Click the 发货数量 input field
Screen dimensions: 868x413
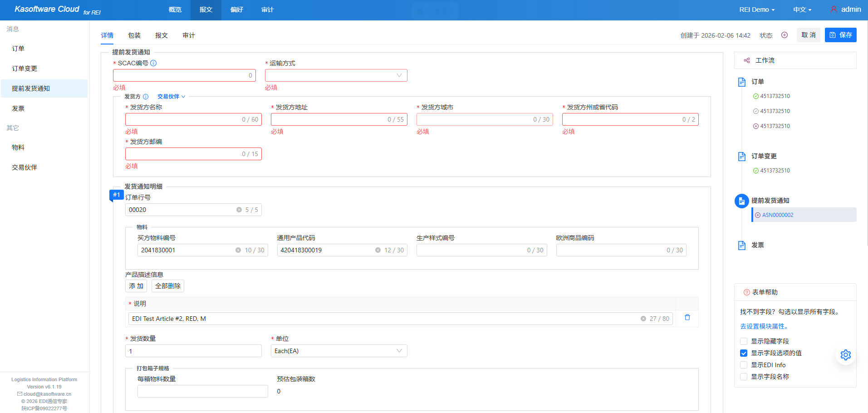[193, 351]
